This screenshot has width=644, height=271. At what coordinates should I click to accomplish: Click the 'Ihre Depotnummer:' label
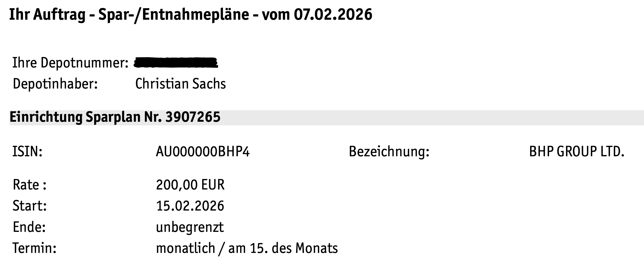coord(70,63)
